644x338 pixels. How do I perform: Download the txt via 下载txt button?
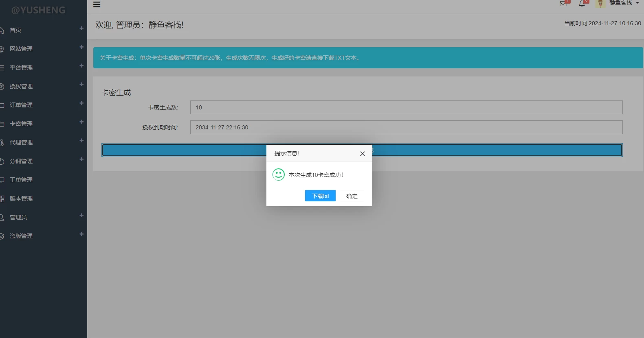pos(320,196)
